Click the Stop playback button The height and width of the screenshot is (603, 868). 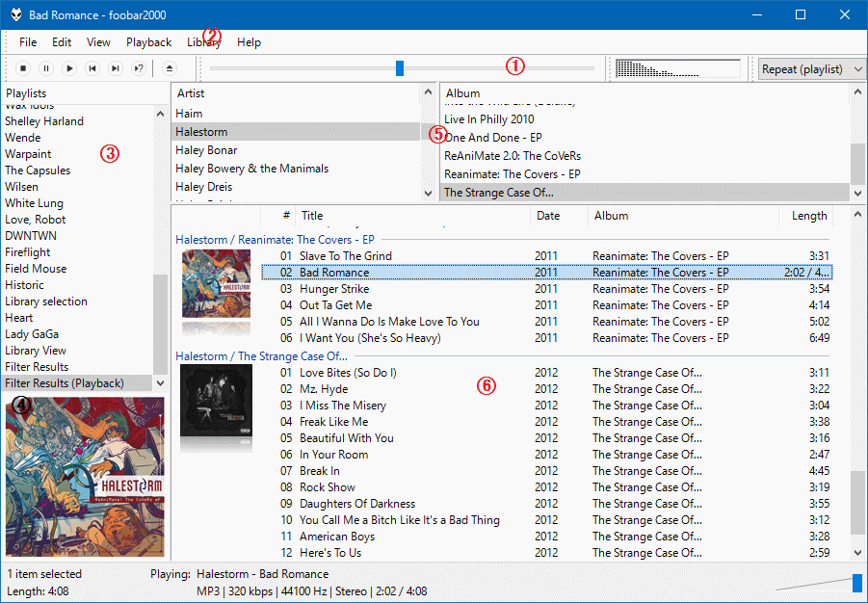(x=23, y=68)
